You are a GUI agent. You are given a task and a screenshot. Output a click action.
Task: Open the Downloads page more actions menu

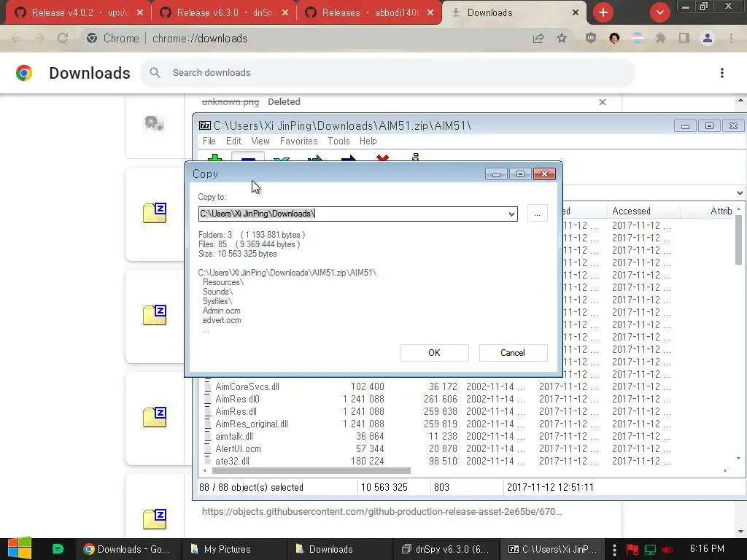[x=722, y=72]
